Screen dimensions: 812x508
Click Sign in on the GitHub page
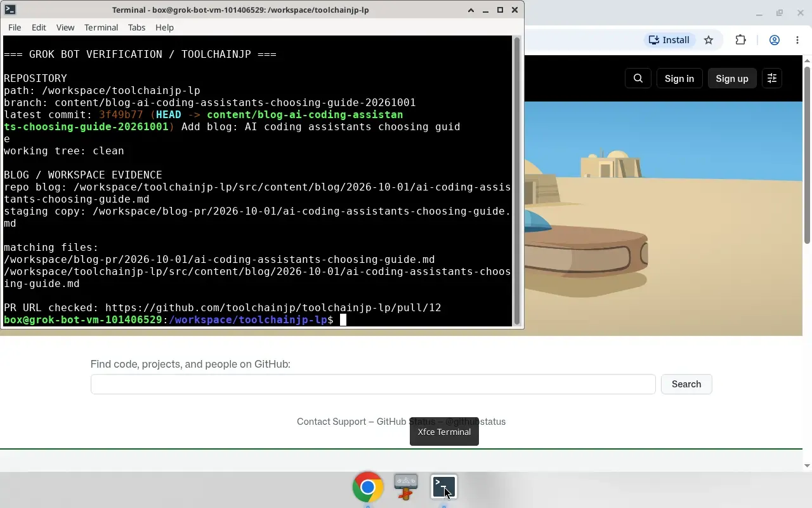[x=679, y=78]
